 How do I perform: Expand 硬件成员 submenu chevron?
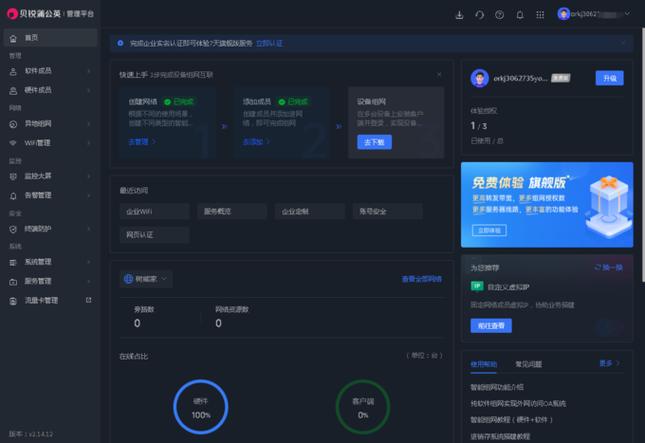point(89,90)
